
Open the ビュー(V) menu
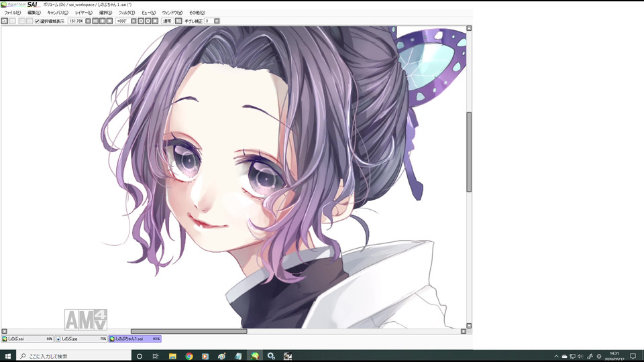pos(148,13)
